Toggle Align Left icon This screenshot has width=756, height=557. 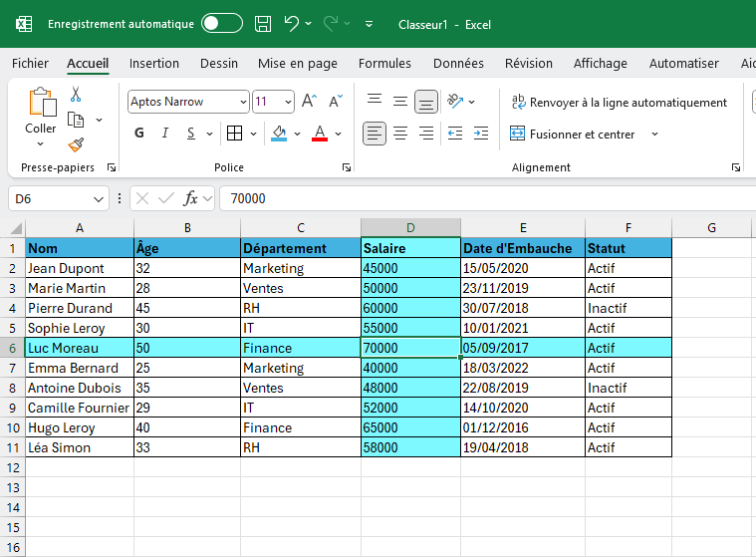click(375, 134)
